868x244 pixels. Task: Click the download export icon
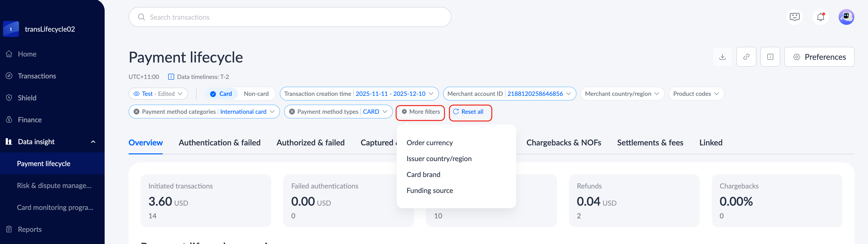click(722, 57)
